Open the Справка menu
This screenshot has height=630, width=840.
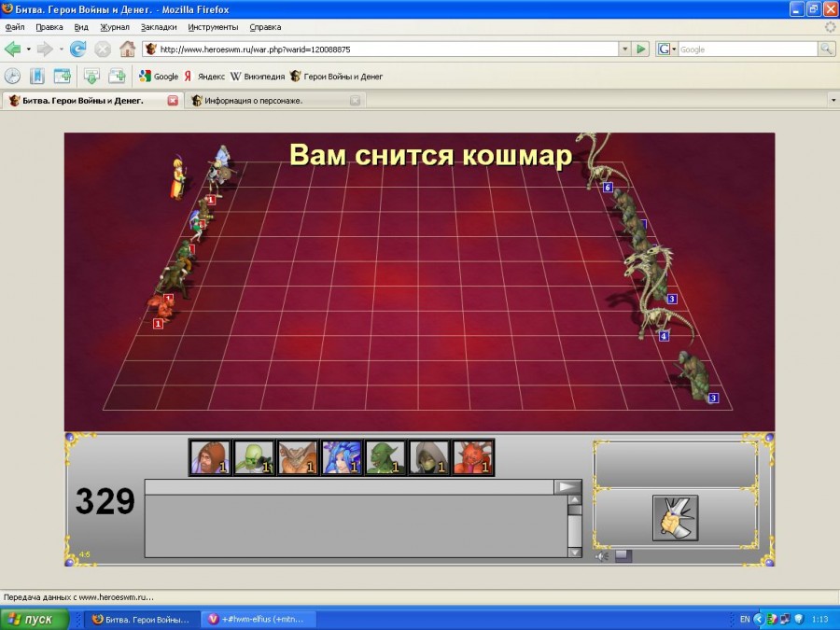265,27
